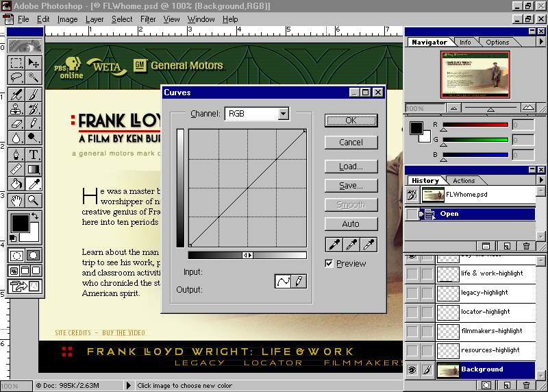Viewport: 548px width, 392px height.
Task: Activate the Rubber Stamp tool
Action: [x=16, y=109]
